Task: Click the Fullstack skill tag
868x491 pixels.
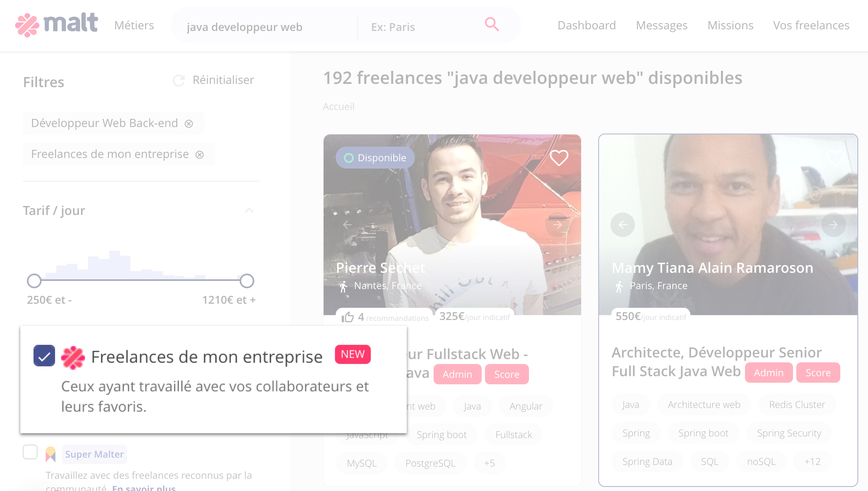Action: [513, 434]
